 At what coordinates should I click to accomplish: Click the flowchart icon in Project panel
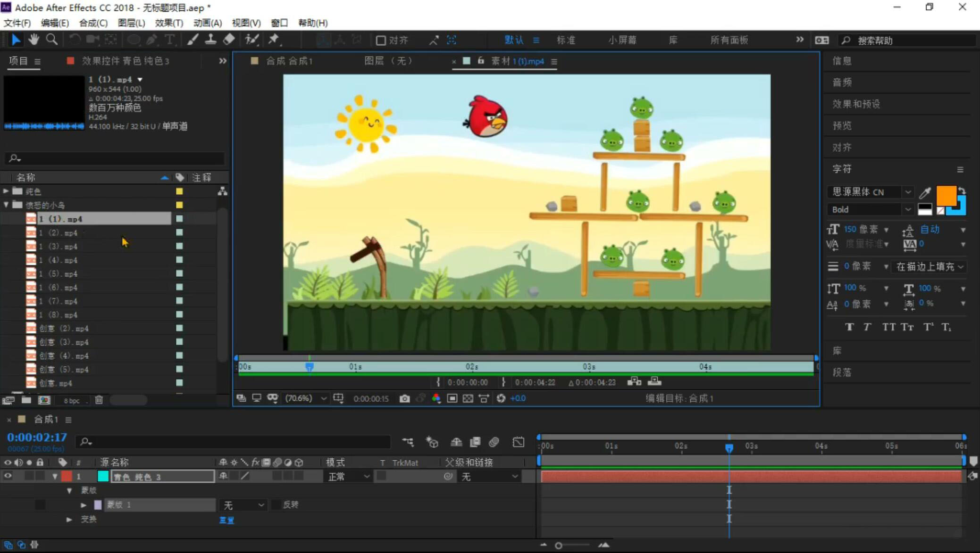tap(222, 191)
